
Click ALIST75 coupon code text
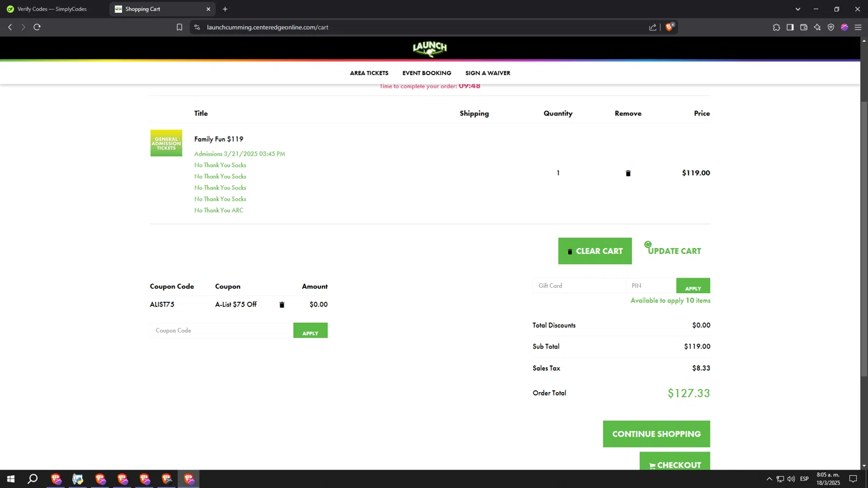tap(162, 305)
